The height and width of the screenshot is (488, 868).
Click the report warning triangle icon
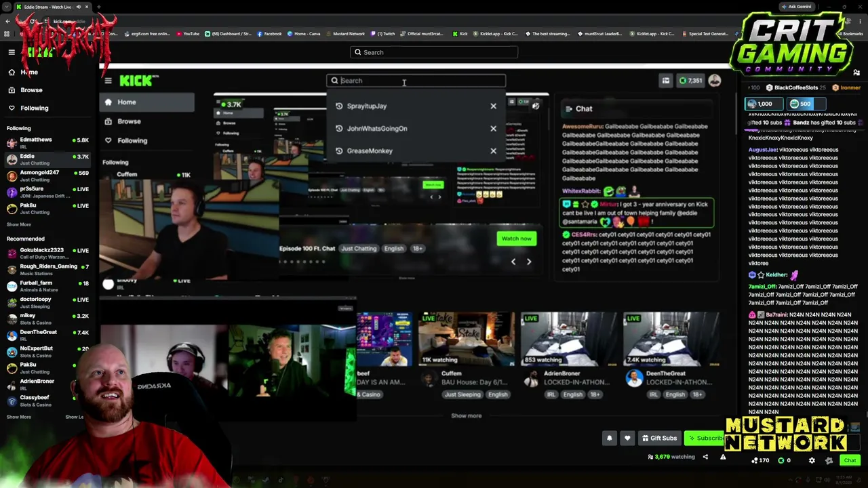(723, 457)
